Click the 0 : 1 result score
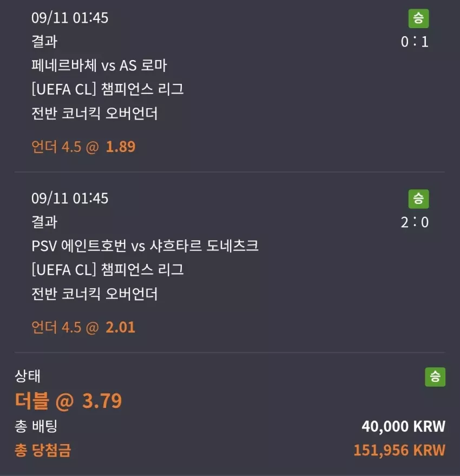The width and height of the screenshot is (460, 476). (x=415, y=42)
